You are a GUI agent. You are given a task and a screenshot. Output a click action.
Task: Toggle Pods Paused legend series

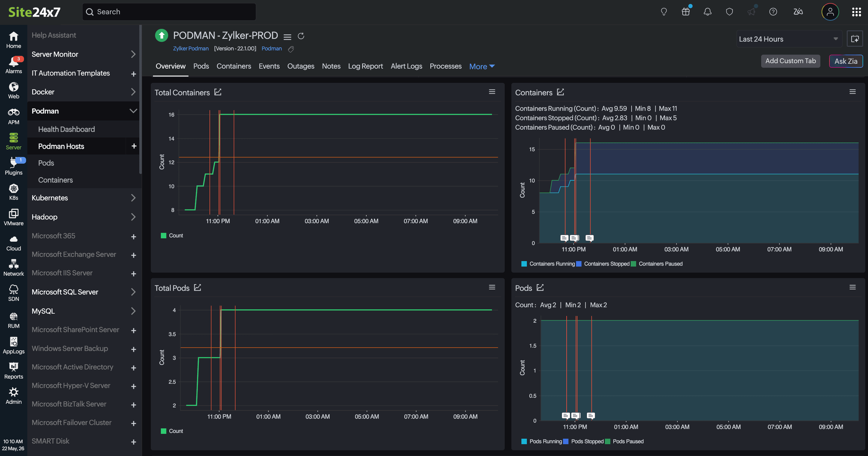pos(624,441)
